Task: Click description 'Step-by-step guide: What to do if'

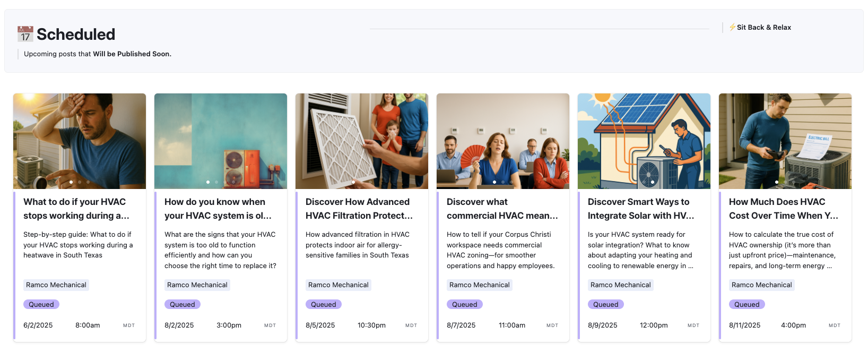Action: point(79,245)
